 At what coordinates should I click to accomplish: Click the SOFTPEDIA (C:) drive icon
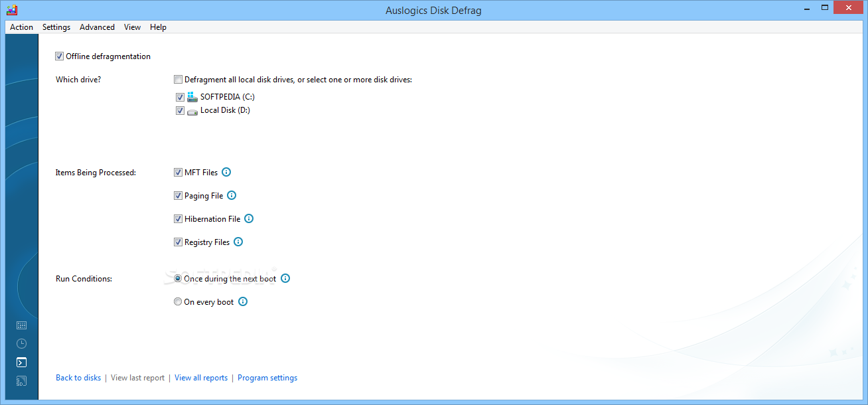coord(192,97)
